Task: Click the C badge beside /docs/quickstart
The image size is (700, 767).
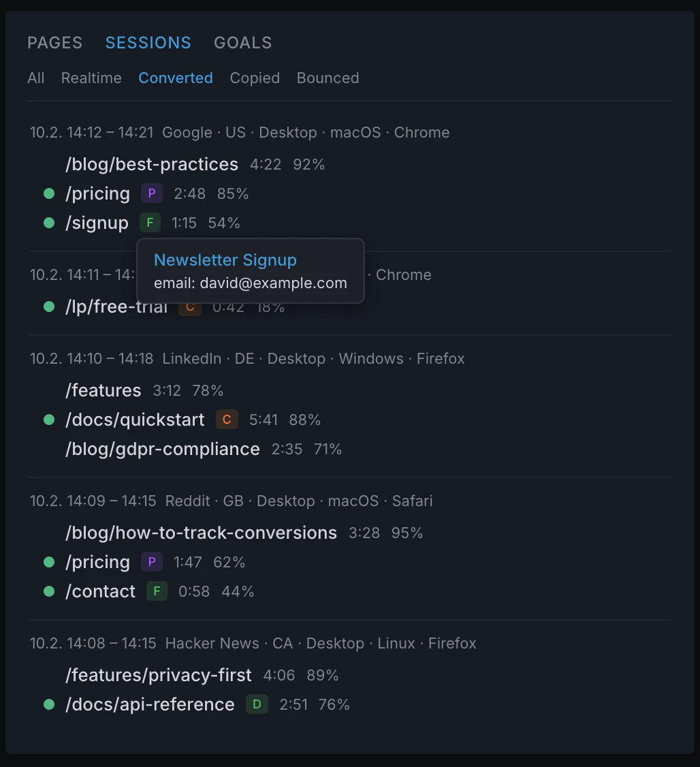Action: click(227, 420)
